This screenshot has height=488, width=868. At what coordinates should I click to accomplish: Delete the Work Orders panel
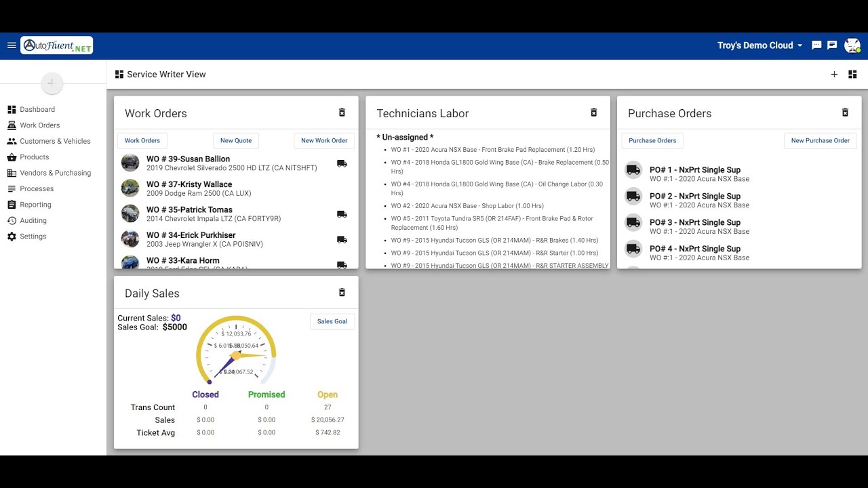(342, 113)
